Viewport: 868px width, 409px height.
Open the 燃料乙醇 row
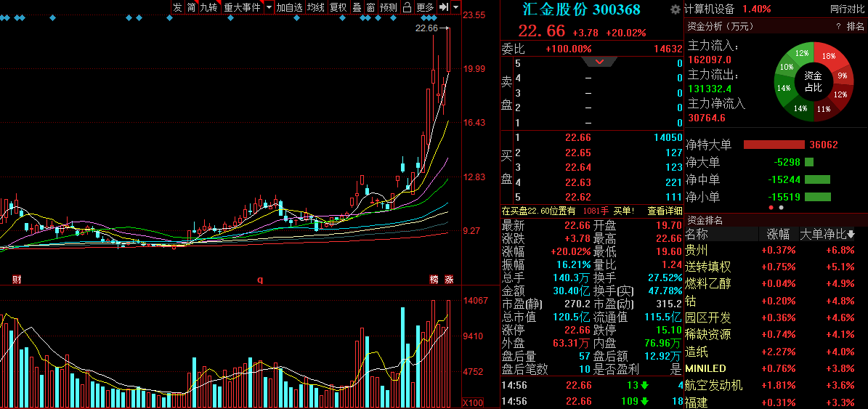click(776, 284)
